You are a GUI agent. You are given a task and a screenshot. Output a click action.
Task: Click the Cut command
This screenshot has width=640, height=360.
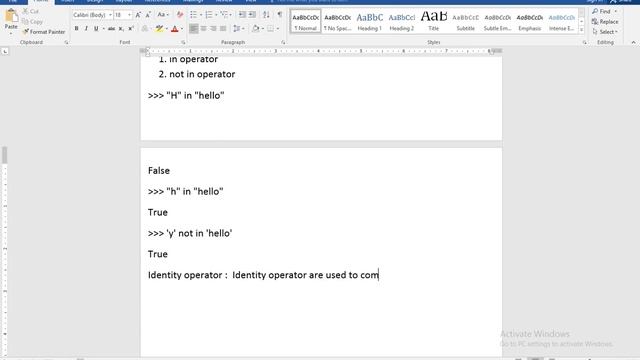(x=31, y=11)
